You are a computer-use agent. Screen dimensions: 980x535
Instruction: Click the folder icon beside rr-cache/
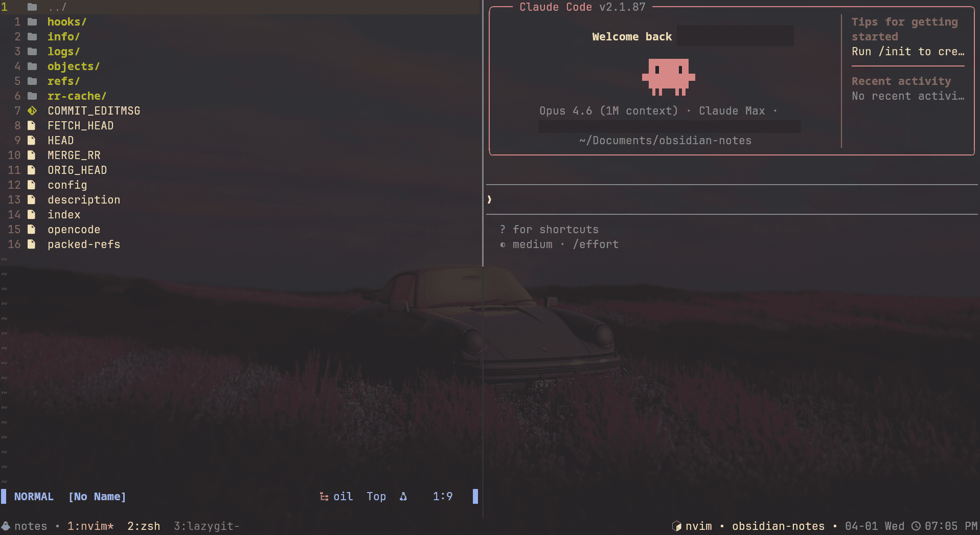point(32,96)
